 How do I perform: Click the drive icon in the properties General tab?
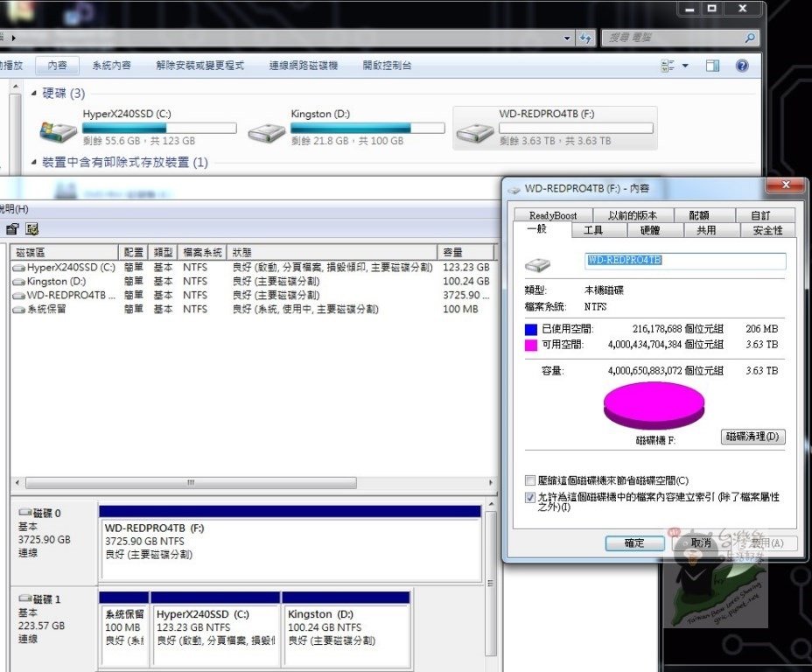click(x=537, y=265)
